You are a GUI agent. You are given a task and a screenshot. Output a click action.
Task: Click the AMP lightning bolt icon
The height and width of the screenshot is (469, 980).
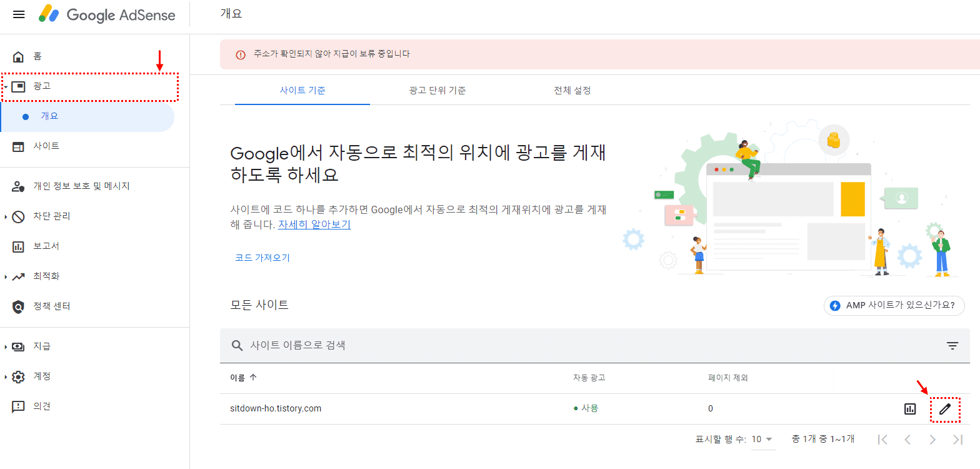[836, 306]
